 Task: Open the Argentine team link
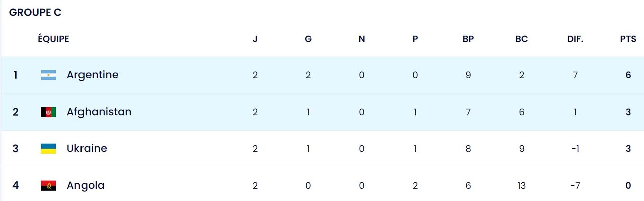93,75
